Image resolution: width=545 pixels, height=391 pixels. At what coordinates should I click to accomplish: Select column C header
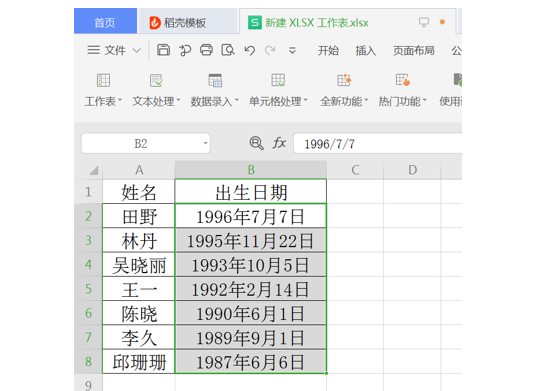355,170
